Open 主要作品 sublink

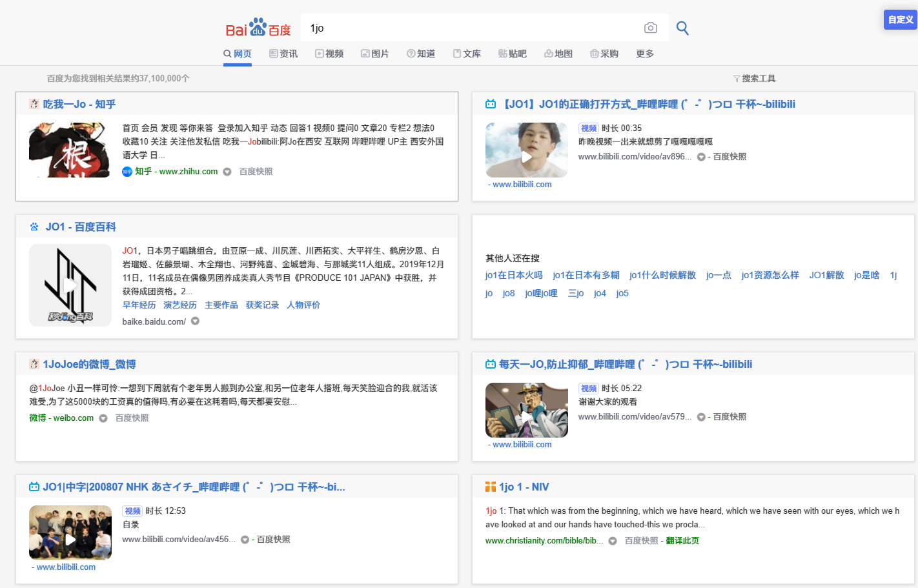pyautogui.click(x=221, y=305)
